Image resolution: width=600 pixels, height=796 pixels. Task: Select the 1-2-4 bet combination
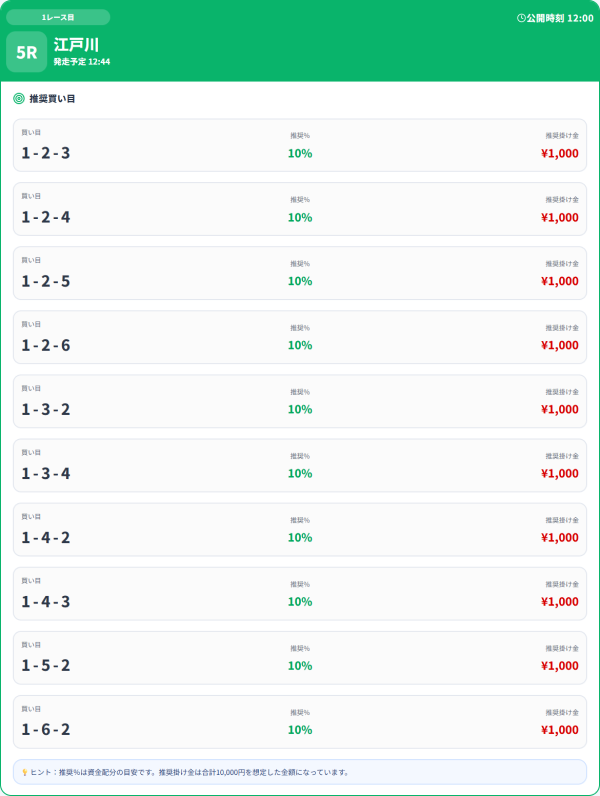tap(299, 209)
